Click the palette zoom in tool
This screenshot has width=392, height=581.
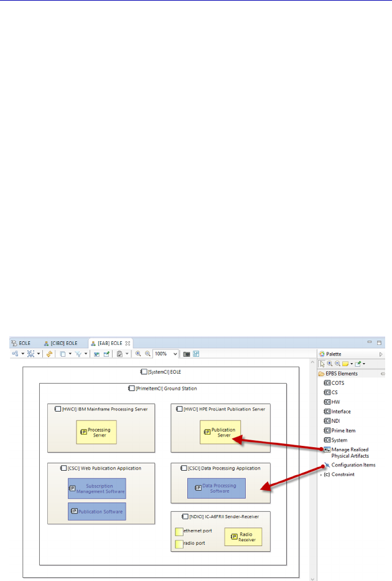pos(329,364)
